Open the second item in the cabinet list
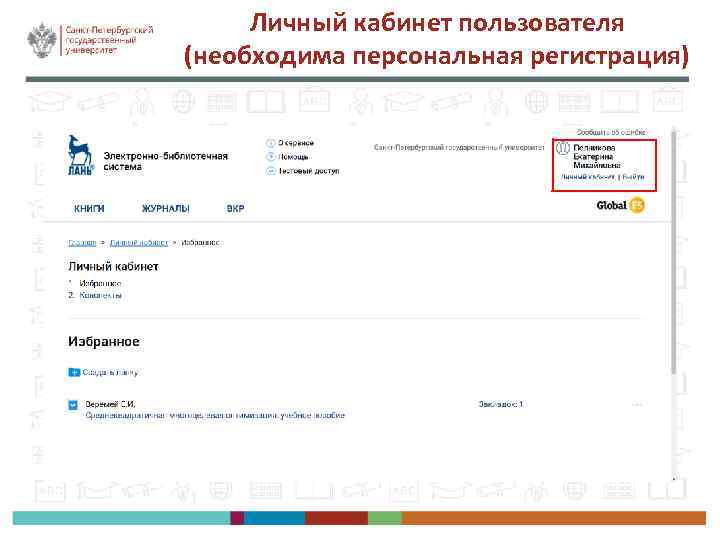720x540 pixels. [101, 295]
